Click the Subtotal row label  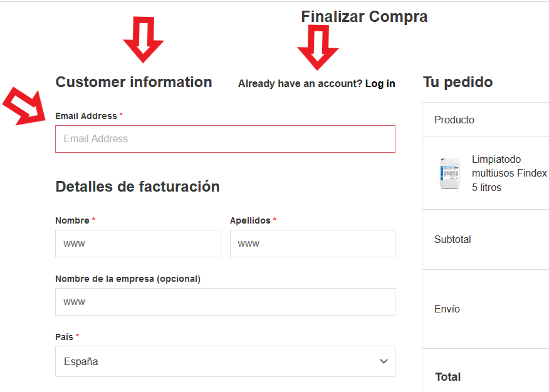(x=452, y=240)
